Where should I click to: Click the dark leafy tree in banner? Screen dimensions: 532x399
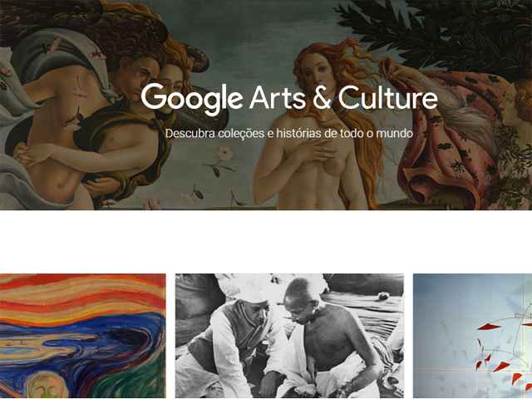point(441,32)
